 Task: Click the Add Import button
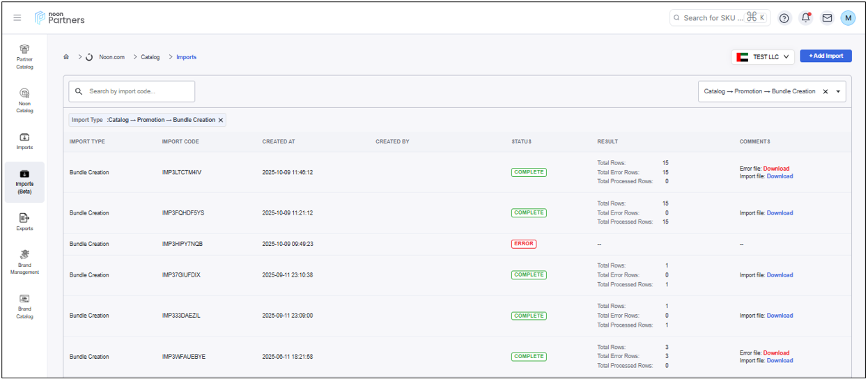[826, 56]
